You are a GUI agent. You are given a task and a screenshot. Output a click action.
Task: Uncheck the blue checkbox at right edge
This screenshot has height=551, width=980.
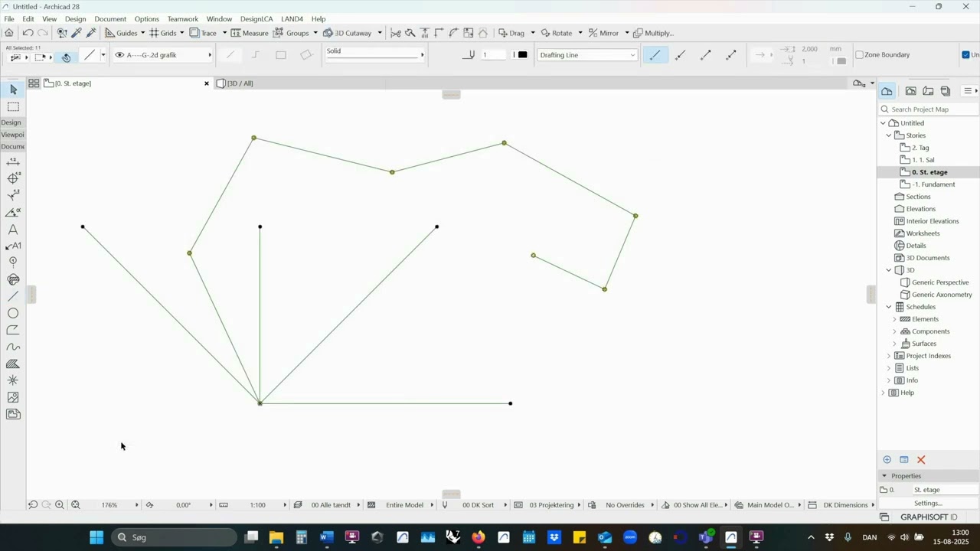tap(965, 55)
